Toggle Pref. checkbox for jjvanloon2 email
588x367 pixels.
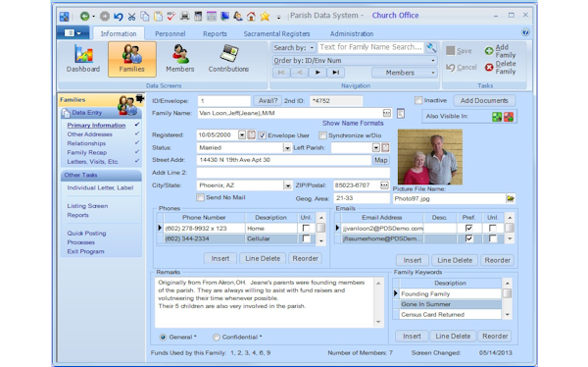coord(468,228)
